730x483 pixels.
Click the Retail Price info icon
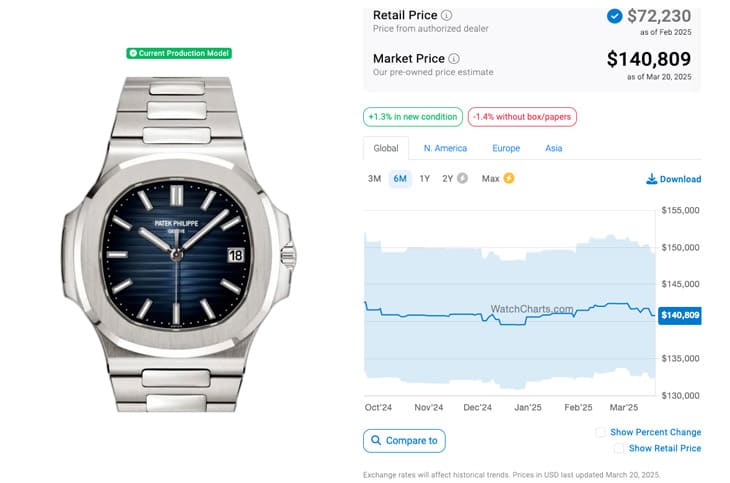pyautogui.click(x=446, y=16)
